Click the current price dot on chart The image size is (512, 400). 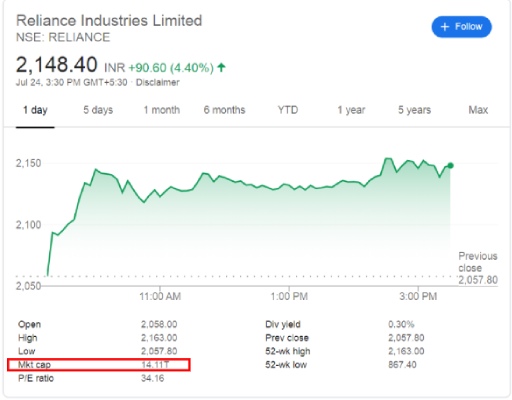coord(450,165)
